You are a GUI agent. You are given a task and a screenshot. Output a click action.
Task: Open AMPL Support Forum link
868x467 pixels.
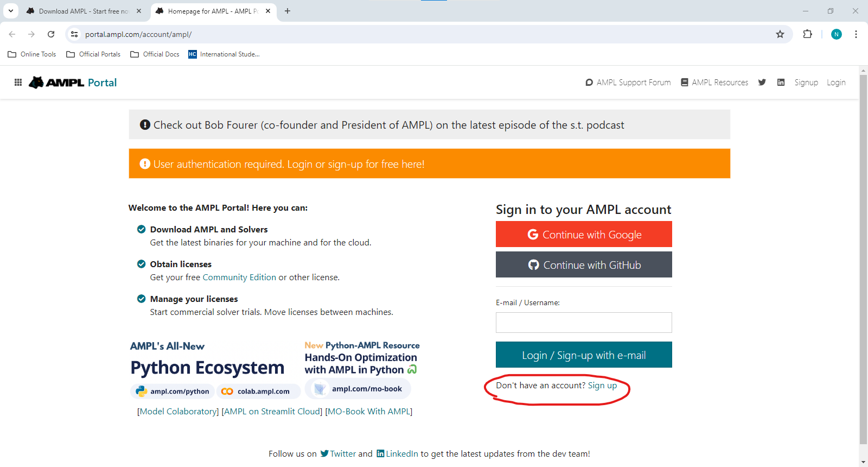click(x=628, y=83)
